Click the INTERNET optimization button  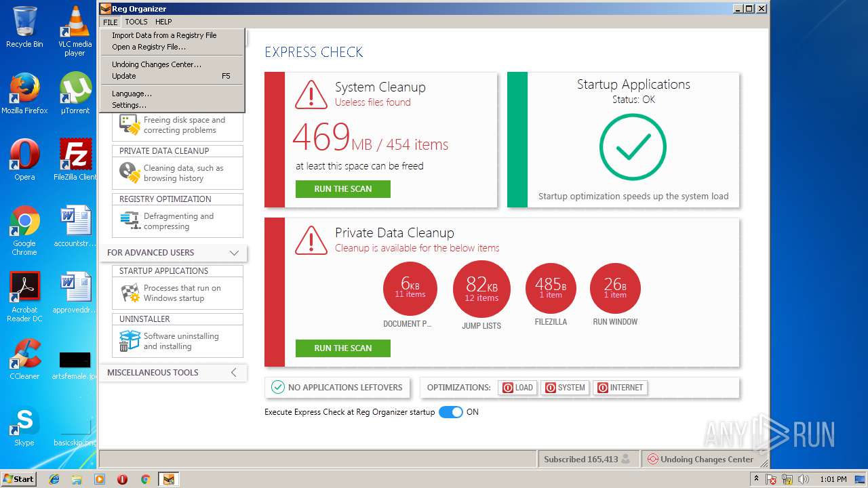620,388
